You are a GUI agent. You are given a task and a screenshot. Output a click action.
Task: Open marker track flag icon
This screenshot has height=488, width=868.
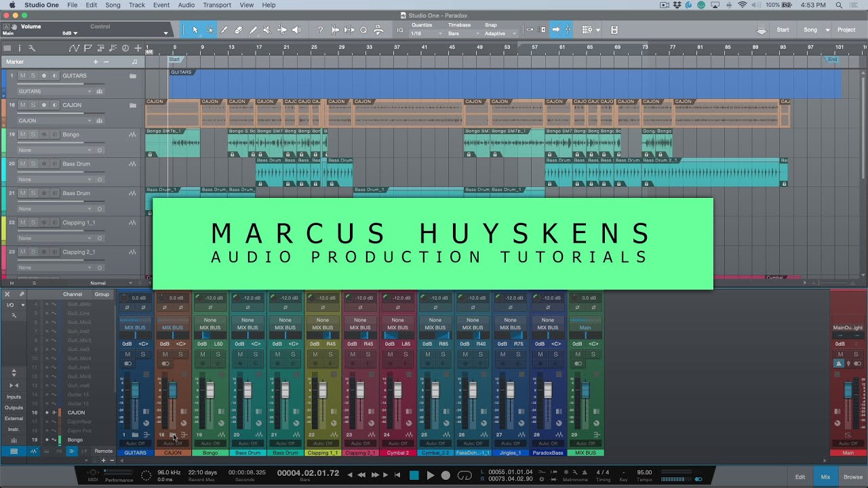pos(87,48)
